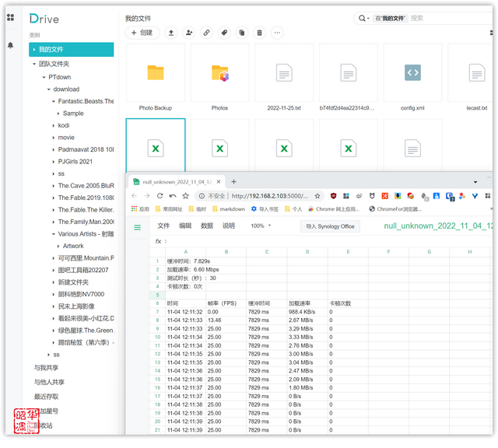498x448 pixels.
Task: Collapse the download tree node
Action: pos(48,89)
